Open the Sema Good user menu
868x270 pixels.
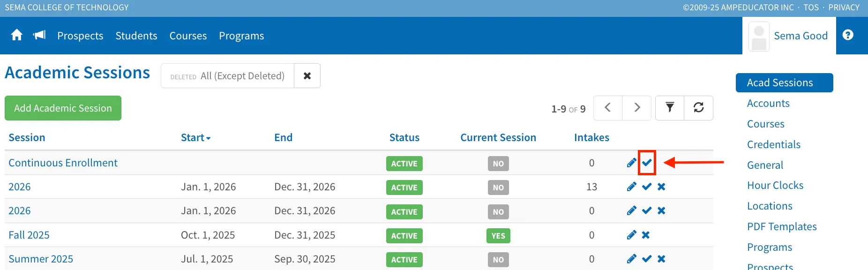(789, 36)
